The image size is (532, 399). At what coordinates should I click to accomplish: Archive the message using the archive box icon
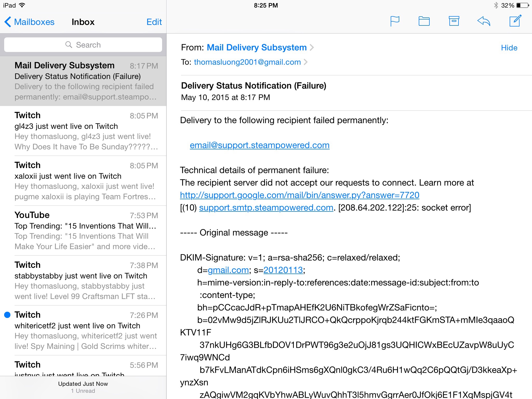pos(454,21)
